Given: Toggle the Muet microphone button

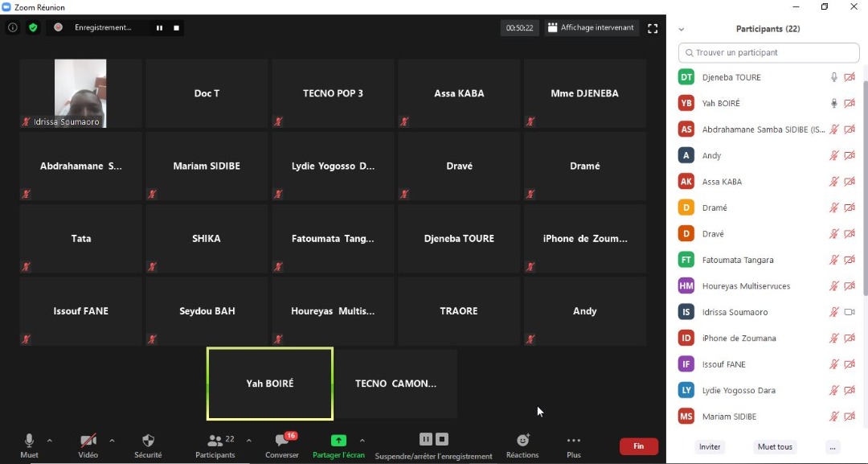Looking at the screenshot, I should point(29,441).
